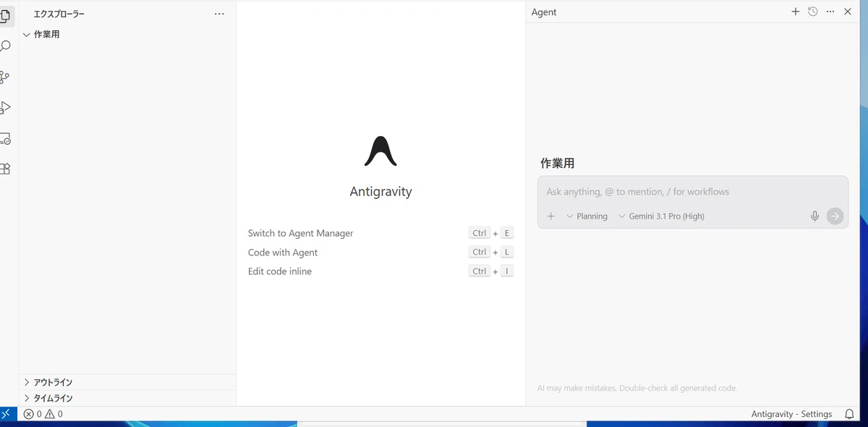Image resolution: width=868 pixels, height=427 pixels.
Task: Click the Antigravity logo in editor area
Action: click(x=380, y=151)
